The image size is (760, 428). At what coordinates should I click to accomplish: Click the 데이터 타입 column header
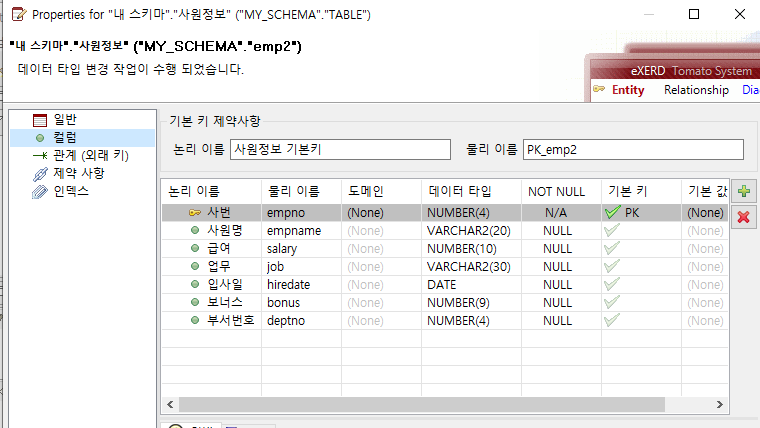pyautogui.click(x=472, y=191)
